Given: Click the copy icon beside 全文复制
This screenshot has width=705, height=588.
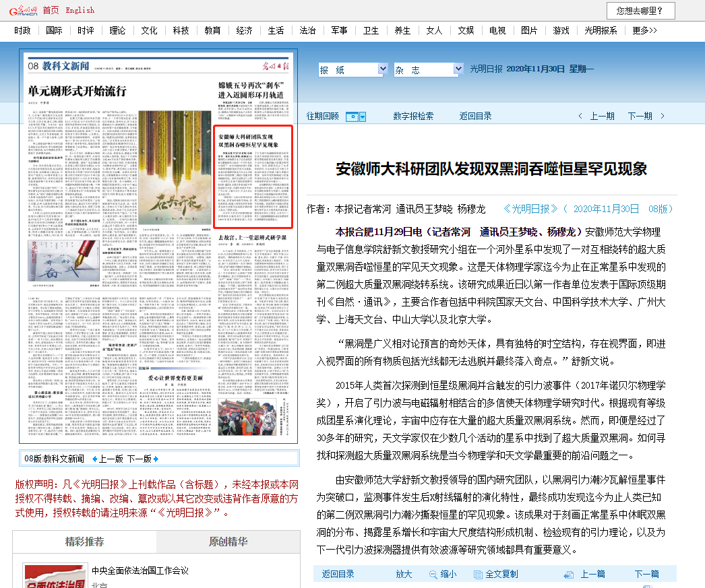Looking at the screenshot, I should (478, 575).
